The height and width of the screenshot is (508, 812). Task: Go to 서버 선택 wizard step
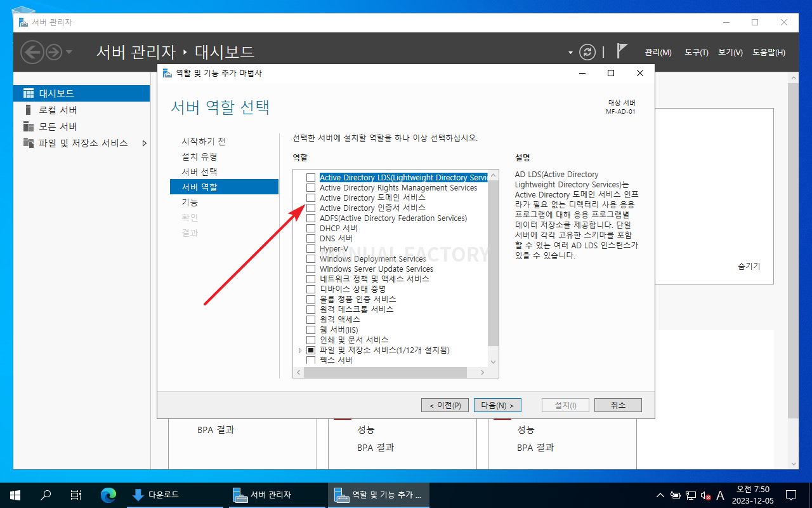(199, 171)
